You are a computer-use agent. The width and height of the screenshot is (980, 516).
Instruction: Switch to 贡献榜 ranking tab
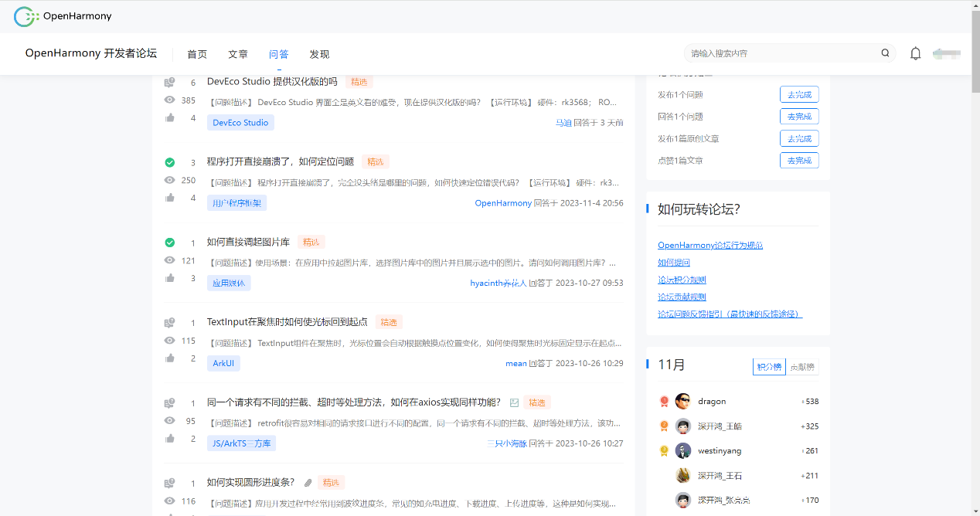tap(802, 367)
